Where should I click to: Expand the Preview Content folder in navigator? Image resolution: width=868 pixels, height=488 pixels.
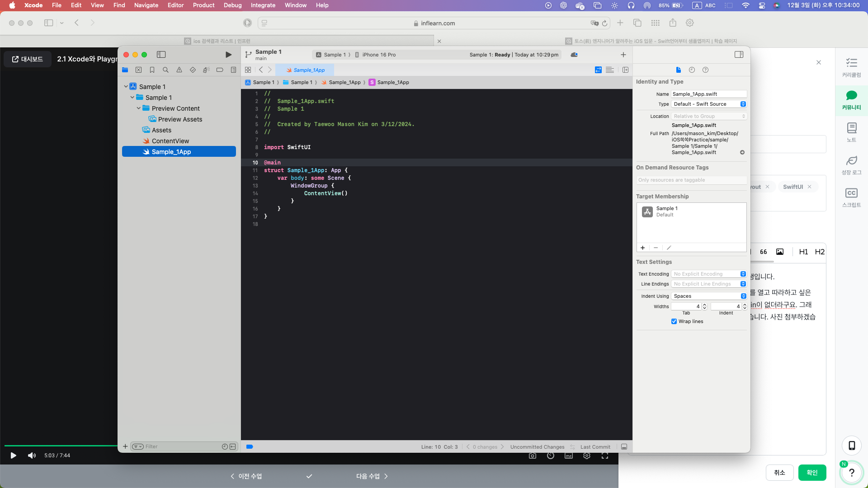[x=139, y=108]
